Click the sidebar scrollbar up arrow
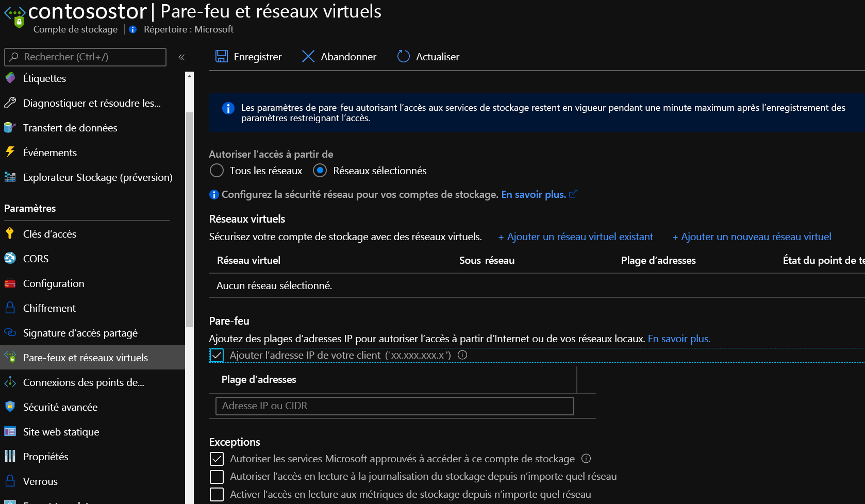865x504 pixels. click(189, 76)
